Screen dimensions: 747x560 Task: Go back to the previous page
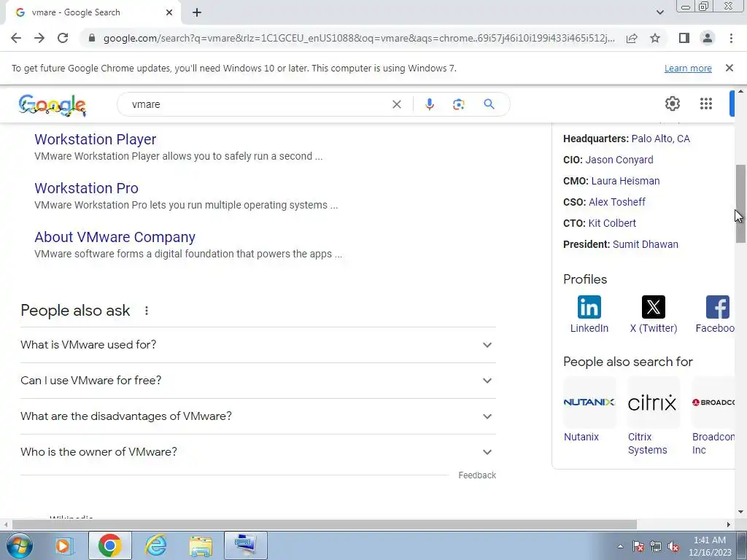point(16,38)
